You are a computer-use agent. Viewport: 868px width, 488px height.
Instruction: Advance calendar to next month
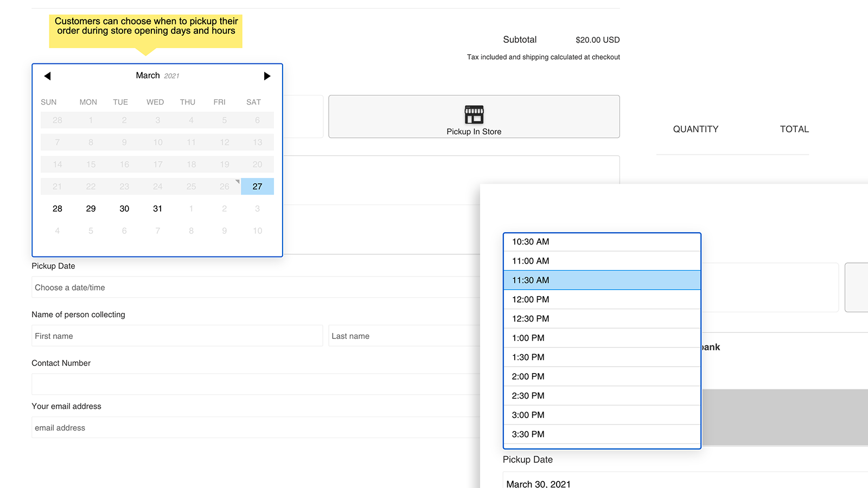coord(267,76)
